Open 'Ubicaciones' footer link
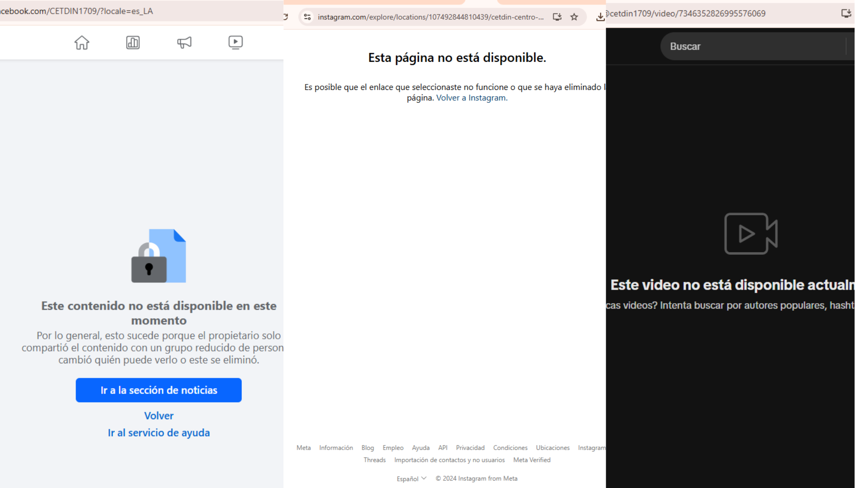 pos(552,448)
